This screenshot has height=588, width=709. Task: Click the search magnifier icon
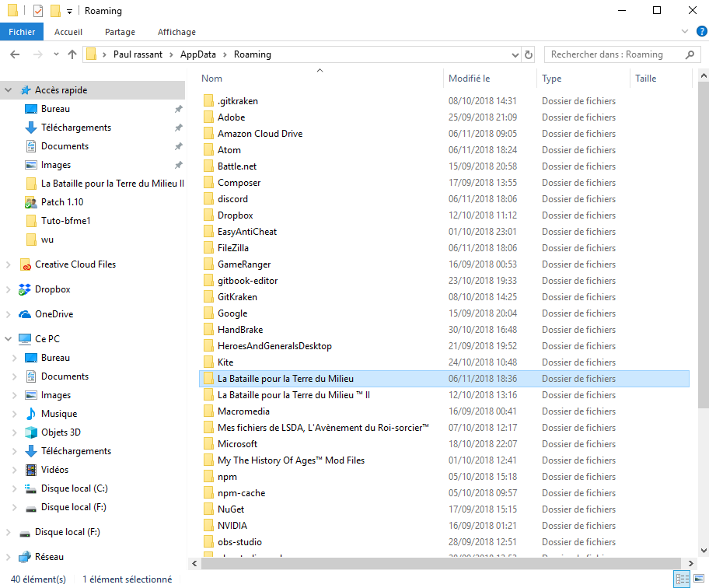pos(690,54)
